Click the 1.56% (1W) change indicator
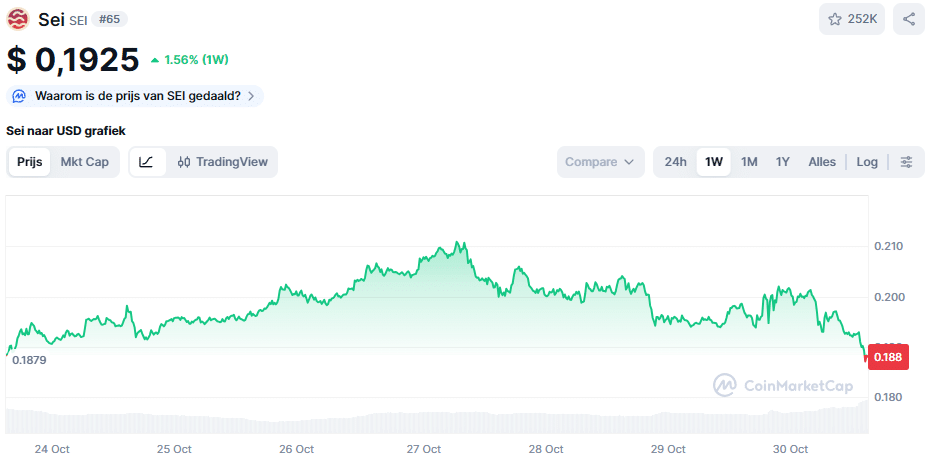The image size is (928, 456). click(189, 59)
